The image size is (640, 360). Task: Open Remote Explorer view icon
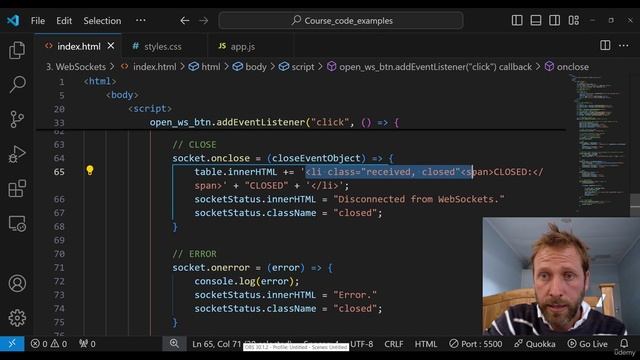[x=17, y=224]
